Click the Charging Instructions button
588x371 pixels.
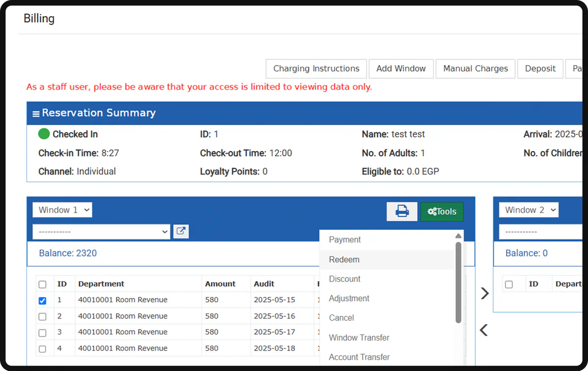point(317,69)
